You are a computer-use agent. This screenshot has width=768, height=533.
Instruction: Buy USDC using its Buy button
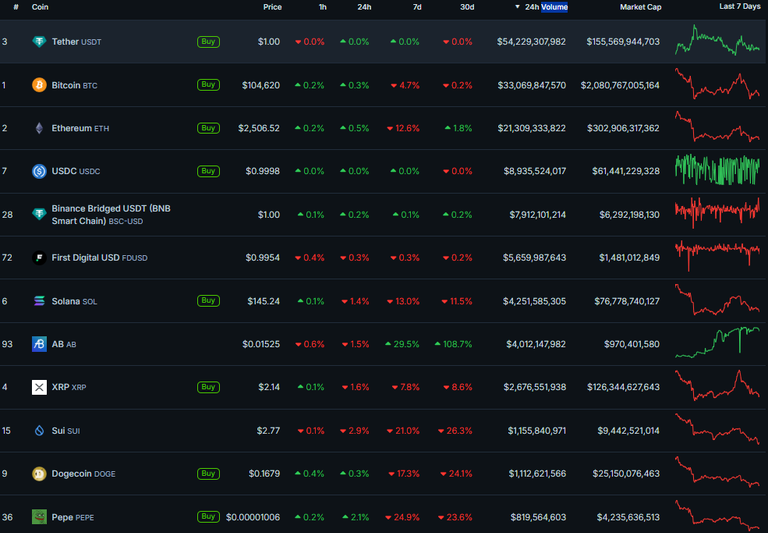(x=208, y=171)
